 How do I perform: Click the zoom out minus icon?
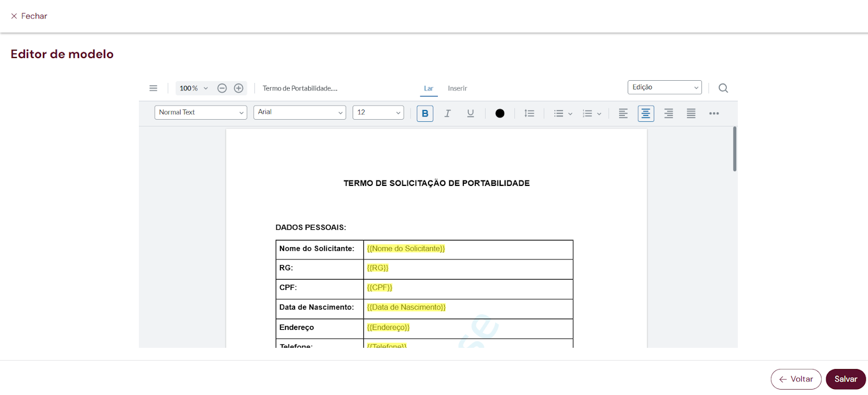point(222,88)
